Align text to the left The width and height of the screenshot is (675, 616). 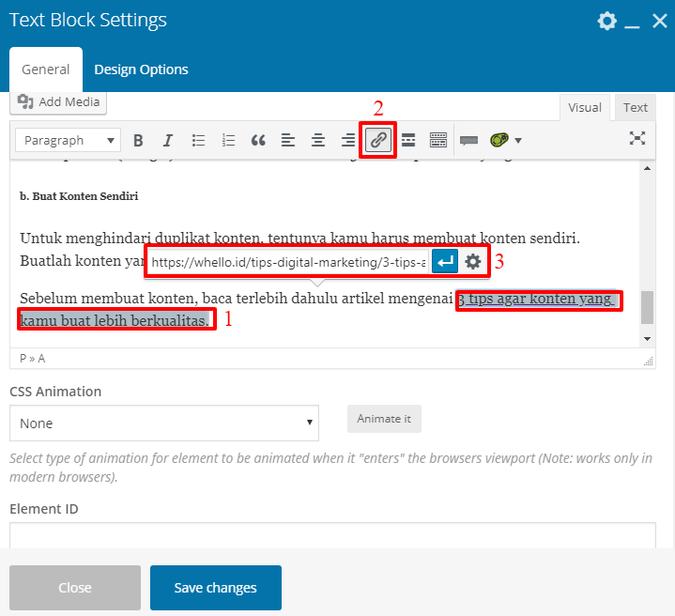(288, 141)
